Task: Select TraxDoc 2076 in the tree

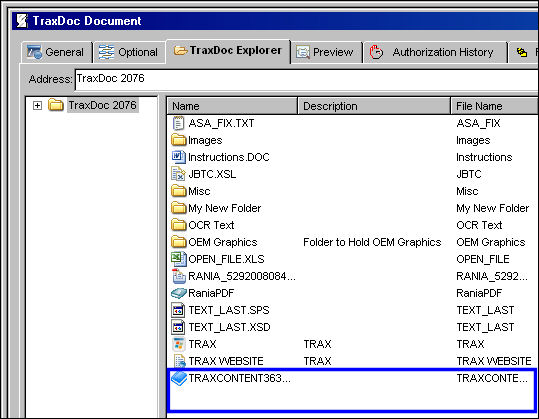Action: pos(102,105)
